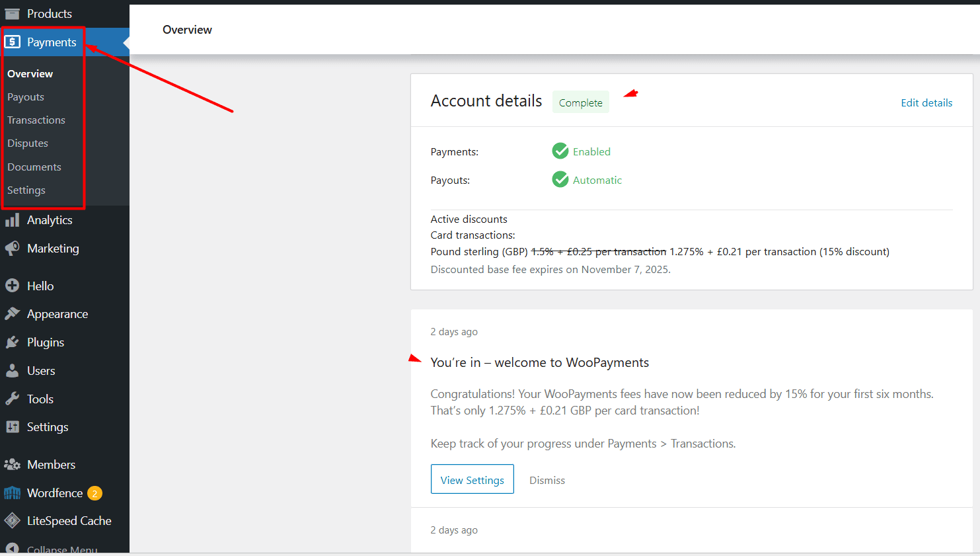The image size is (980, 556).
Task: Open Payouts submenu item
Action: coord(26,97)
